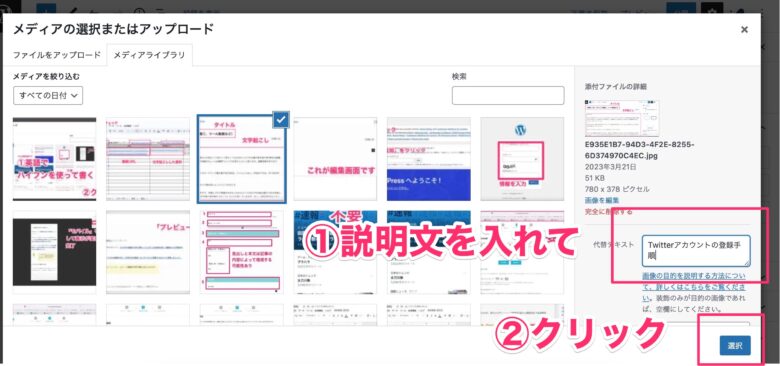This screenshot has height=366, width=780.
Task: Select the first-row spreadsheet thumbnail with pink boxes
Action: pyautogui.click(x=148, y=159)
